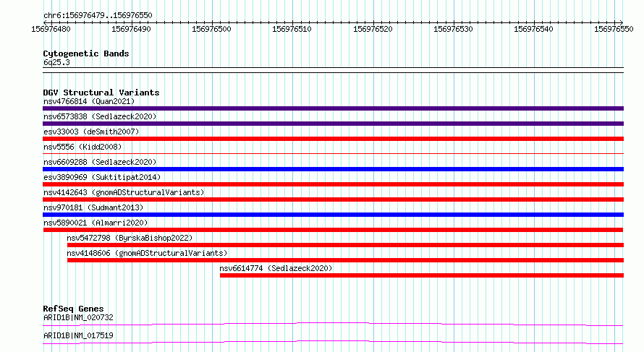Open variant nsv5556 (Kidd2008) label

coord(82,147)
